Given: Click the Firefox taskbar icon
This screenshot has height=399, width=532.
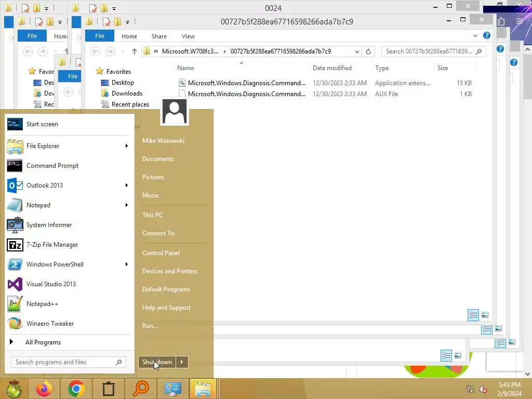Looking at the screenshot, I should pos(44,389).
